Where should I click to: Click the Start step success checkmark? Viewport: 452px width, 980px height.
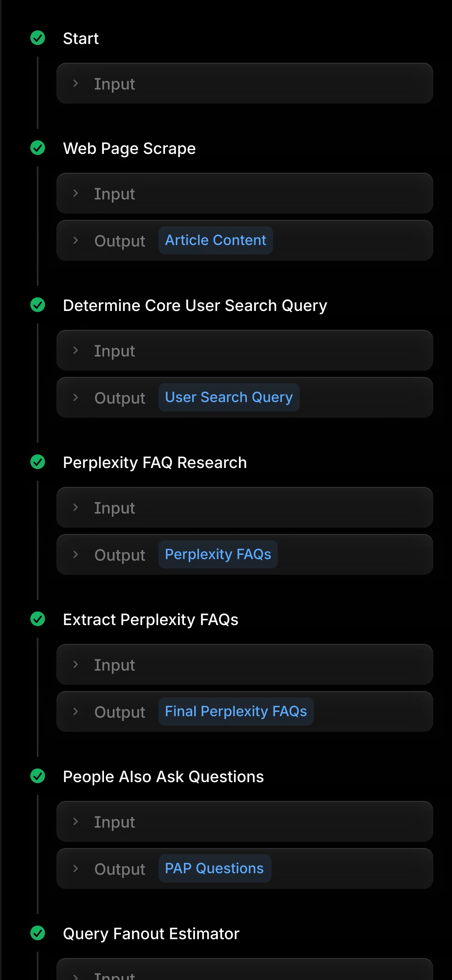pyautogui.click(x=38, y=38)
